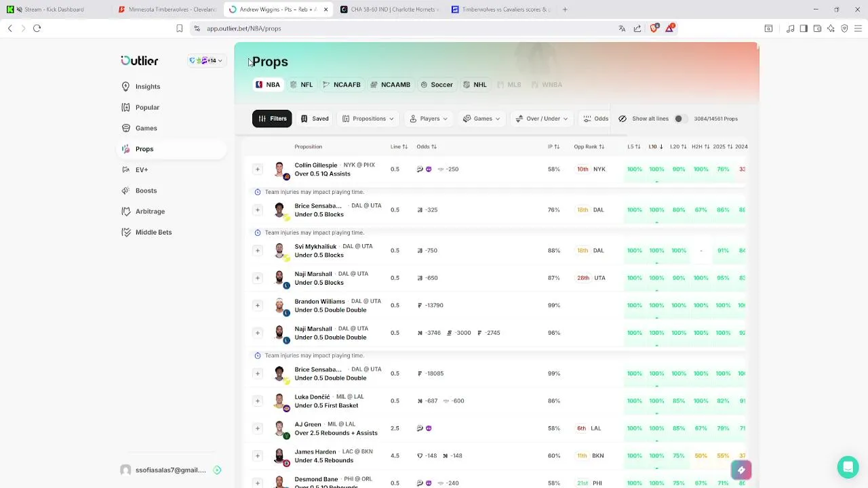868x488 pixels.
Task: Expand the Svi Mykhailiuk blocks row
Action: click(257, 251)
